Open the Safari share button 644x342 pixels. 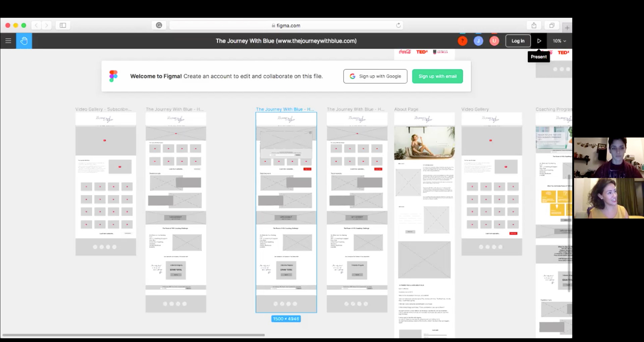(534, 25)
